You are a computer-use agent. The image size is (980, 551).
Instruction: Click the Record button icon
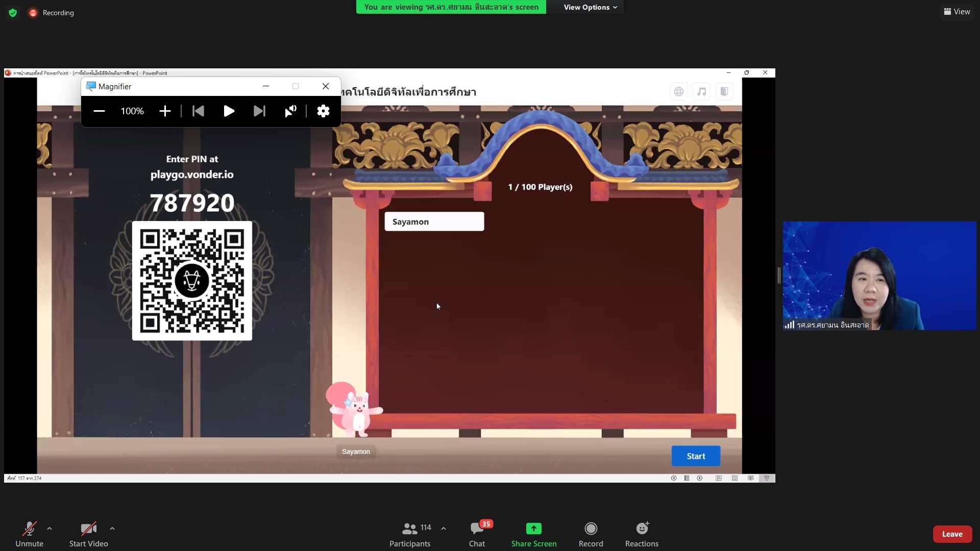[591, 529]
